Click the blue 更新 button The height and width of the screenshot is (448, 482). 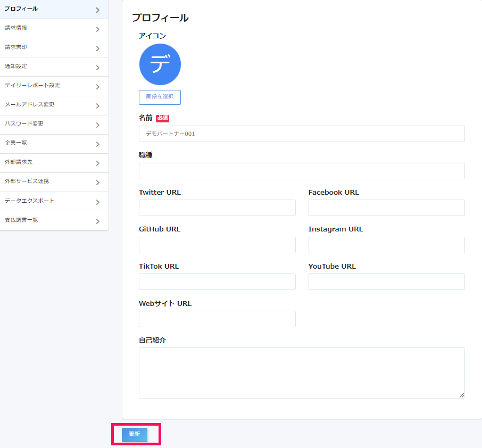(135, 434)
